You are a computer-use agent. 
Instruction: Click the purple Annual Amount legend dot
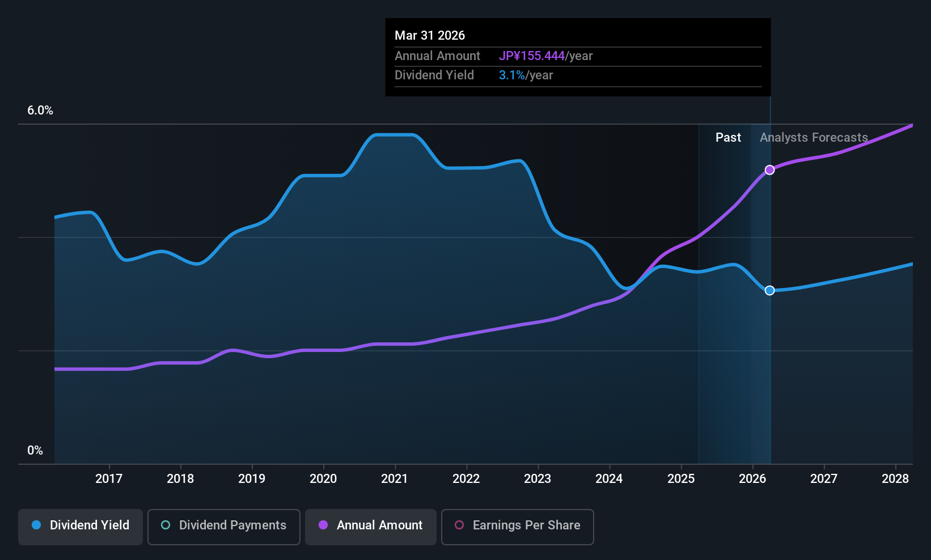[x=323, y=525]
